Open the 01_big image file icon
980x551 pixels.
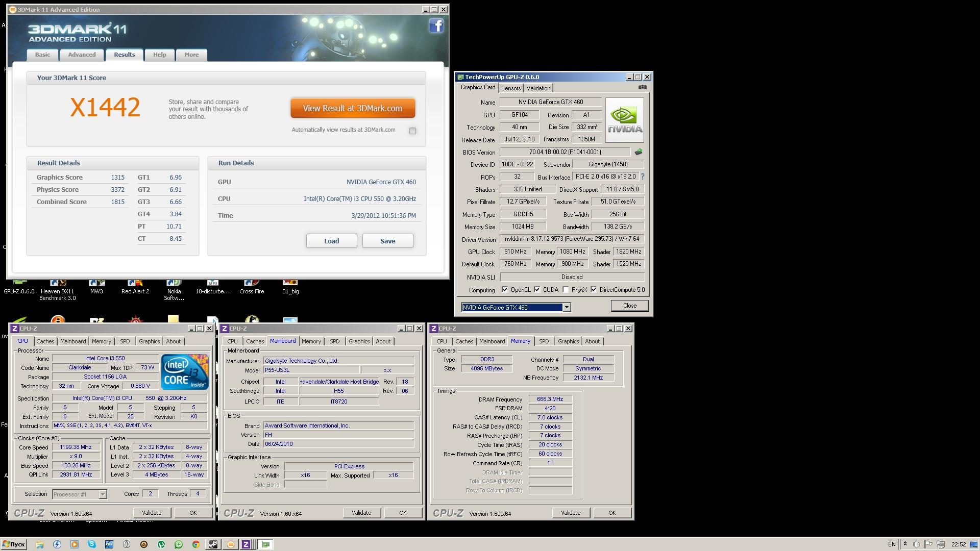[x=290, y=286]
